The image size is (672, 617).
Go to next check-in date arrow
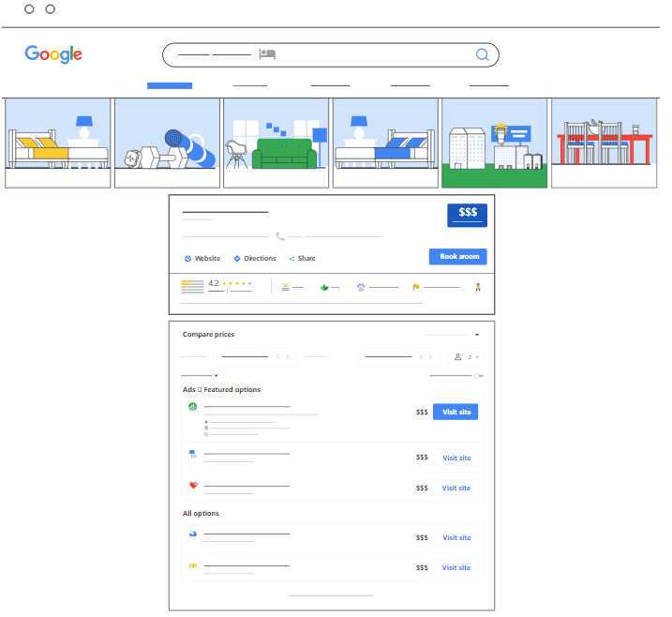(x=288, y=356)
